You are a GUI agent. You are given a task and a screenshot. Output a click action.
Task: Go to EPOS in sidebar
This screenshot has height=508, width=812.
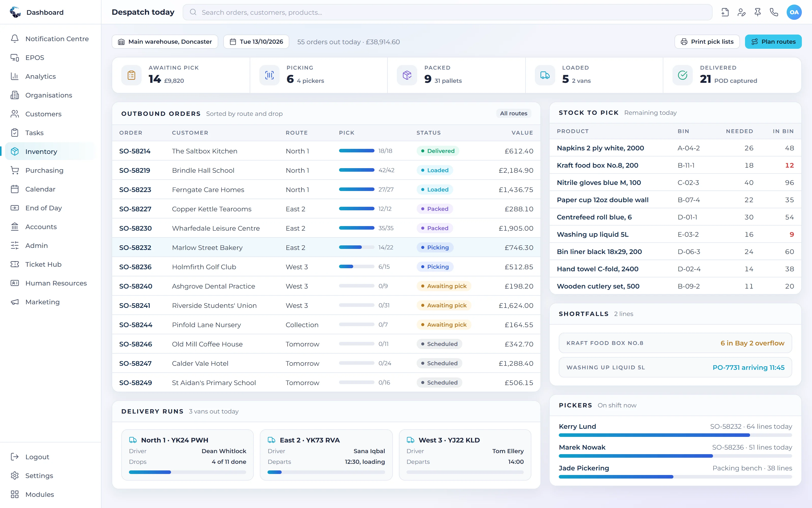click(50, 57)
